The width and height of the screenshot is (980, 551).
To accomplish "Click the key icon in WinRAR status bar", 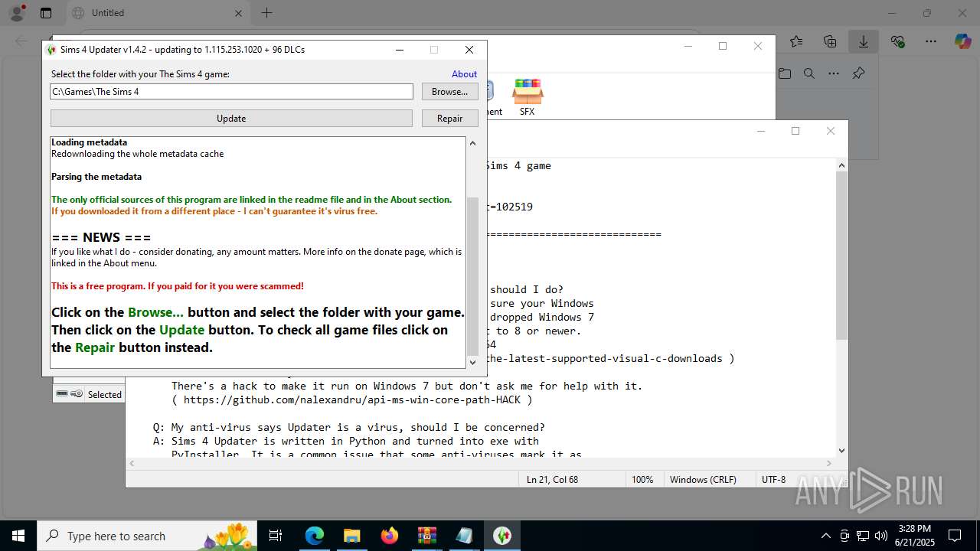I will pyautogui.click(x=77, y=394).
